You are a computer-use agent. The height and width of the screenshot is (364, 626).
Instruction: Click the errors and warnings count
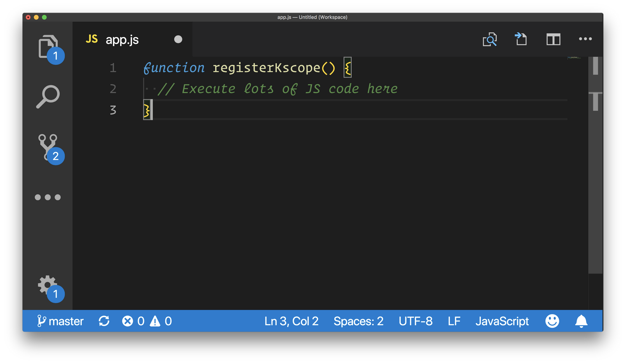[x=147, y=321]
